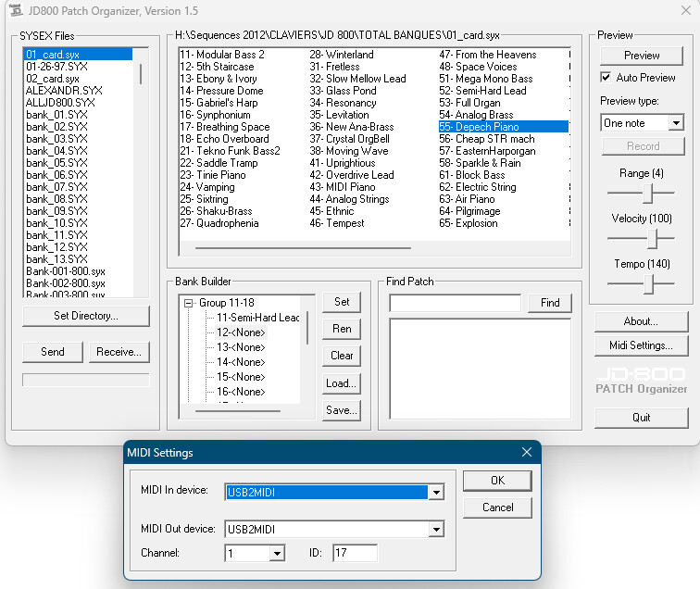Viewport: 700px width, 589px height.
Task: Select patch 58- Sparkle & Rain
Action: [480, 163]
